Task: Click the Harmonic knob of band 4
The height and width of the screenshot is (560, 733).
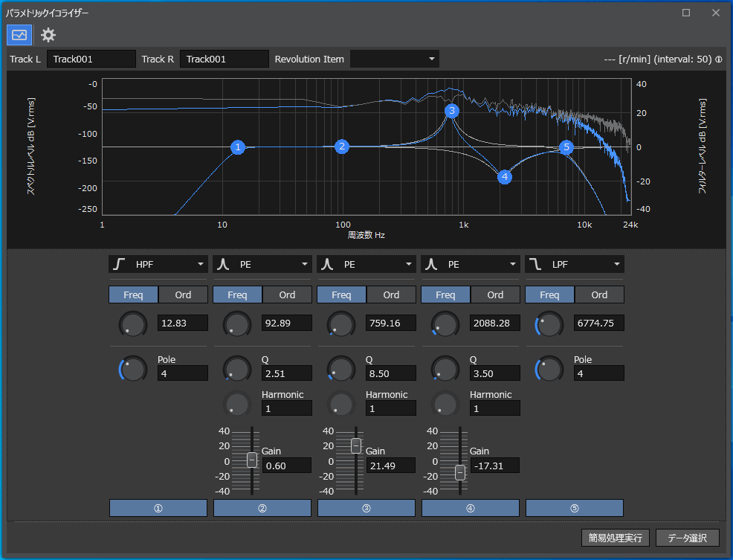Action: coord(445,404)
